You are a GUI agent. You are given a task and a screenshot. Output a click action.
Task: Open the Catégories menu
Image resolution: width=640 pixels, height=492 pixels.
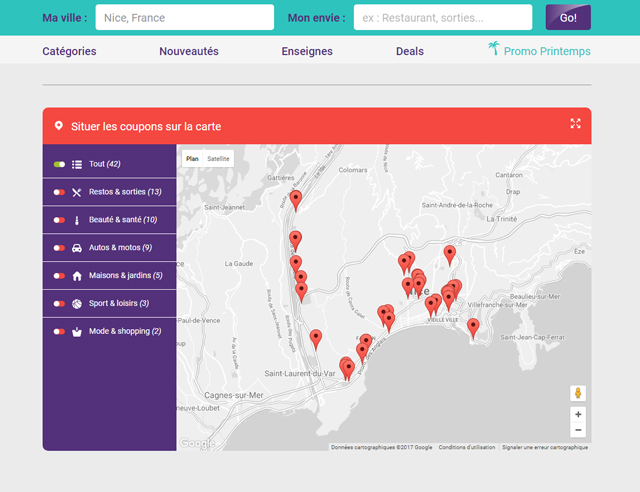(x=69, y=51)
